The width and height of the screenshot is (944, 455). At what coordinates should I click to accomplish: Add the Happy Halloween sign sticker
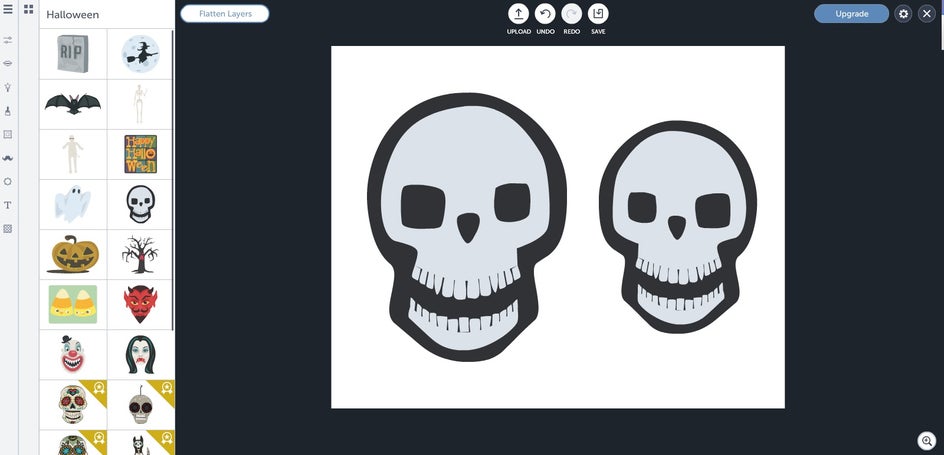coord(140,154)
